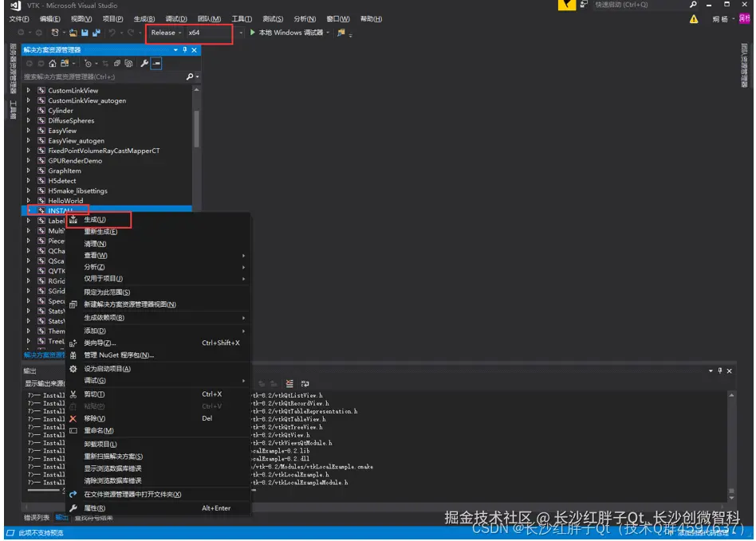Click the Redo arrow icon in the toolbar
The height and width of the screenshot is (541, 756).
(130, 33)
